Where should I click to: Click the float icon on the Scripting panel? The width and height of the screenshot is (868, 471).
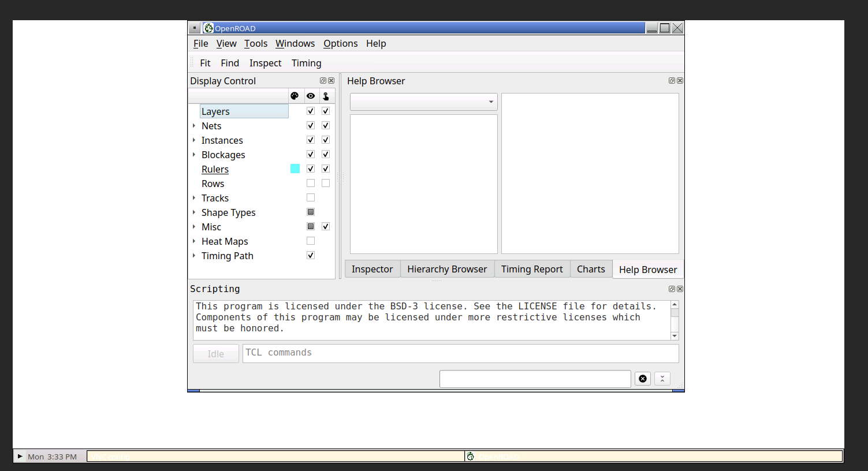[672, 289]
